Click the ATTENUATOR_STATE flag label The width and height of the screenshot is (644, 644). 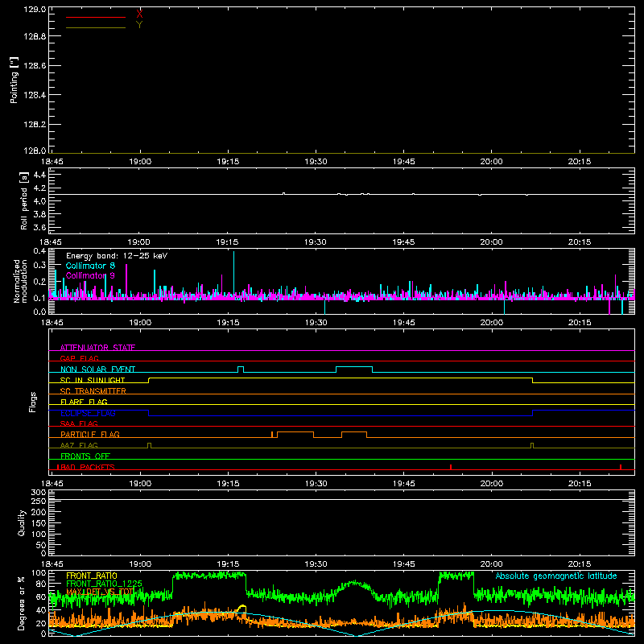[97, 348]
